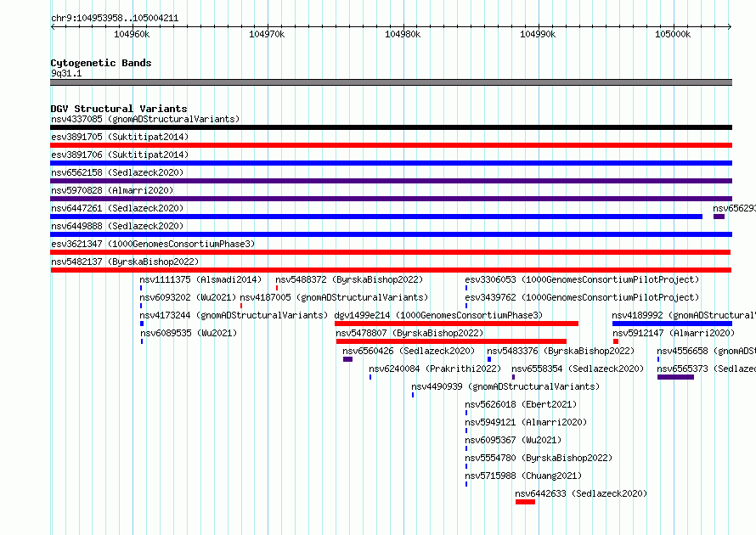Select nsv6449888 (Sedlazeck2020) label
Screen dimensions: 756x535
117,226
